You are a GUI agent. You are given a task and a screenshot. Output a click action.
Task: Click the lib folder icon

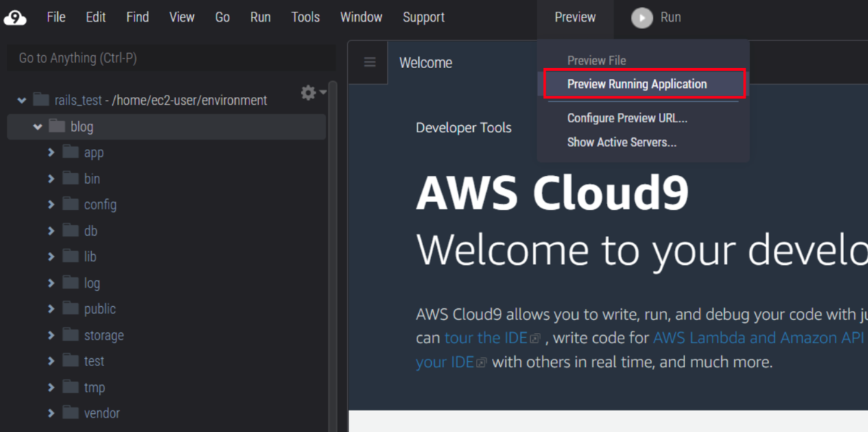(70, 256)
